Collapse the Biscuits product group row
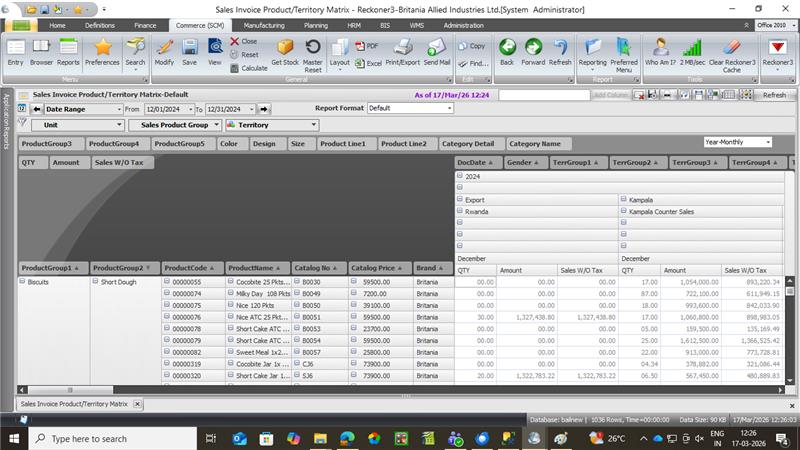Image resolution: width=800 pixels, height=450 pixels. pos(24,282)
